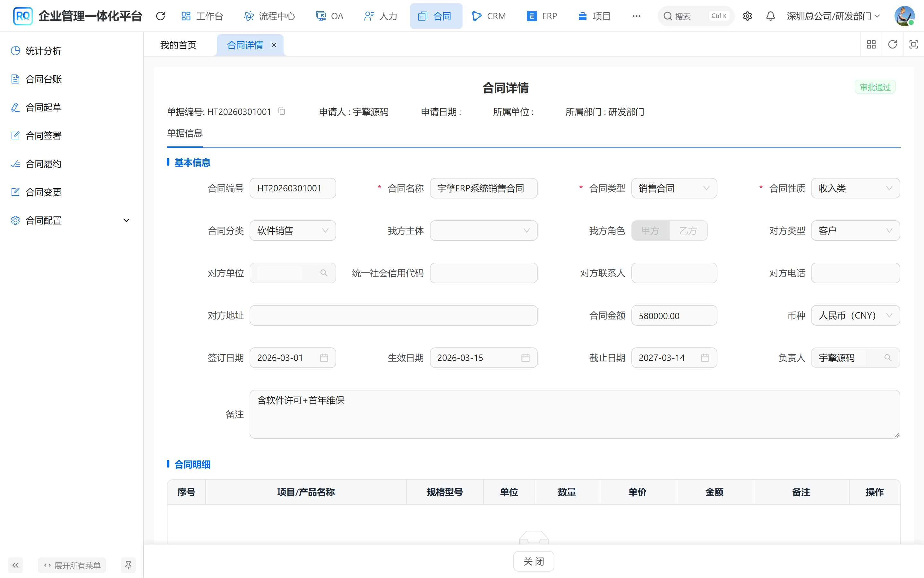924x578 pixels.
Task: Click the 关闭 button
Action: (534, 561)
